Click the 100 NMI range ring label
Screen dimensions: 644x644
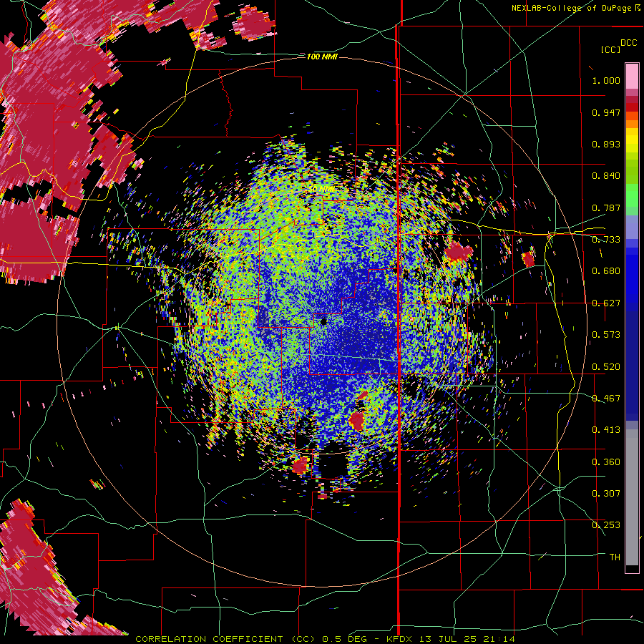[x=322, y=57]
